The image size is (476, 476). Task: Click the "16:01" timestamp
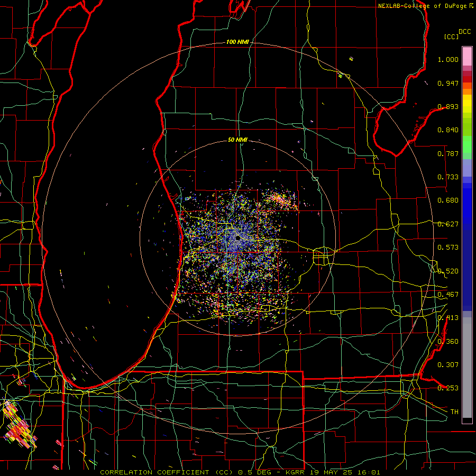pyautogui.click(x=369, y=472)
